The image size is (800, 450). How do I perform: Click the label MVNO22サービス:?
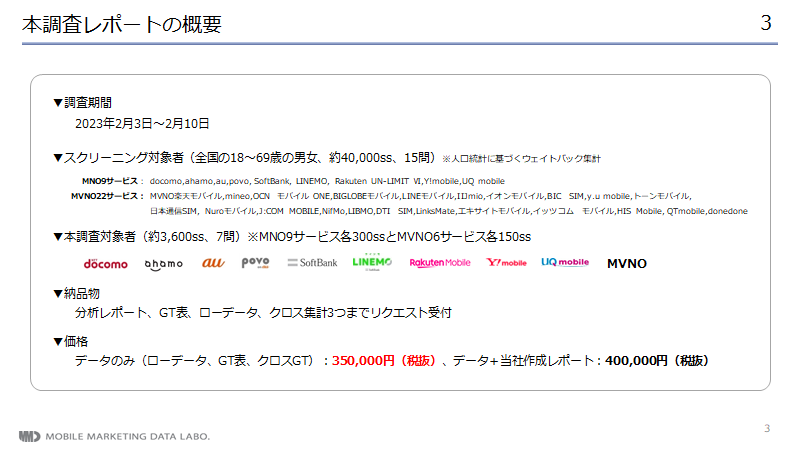[108, 196]
